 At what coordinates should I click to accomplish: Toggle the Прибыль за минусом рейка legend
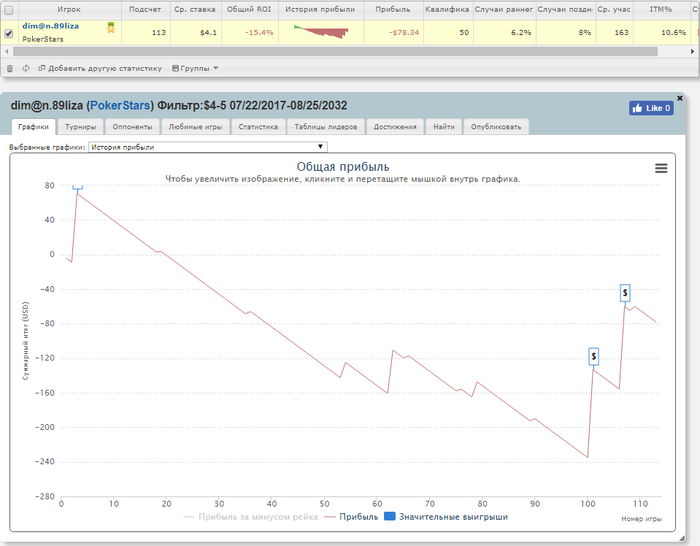tap(250, 517)
